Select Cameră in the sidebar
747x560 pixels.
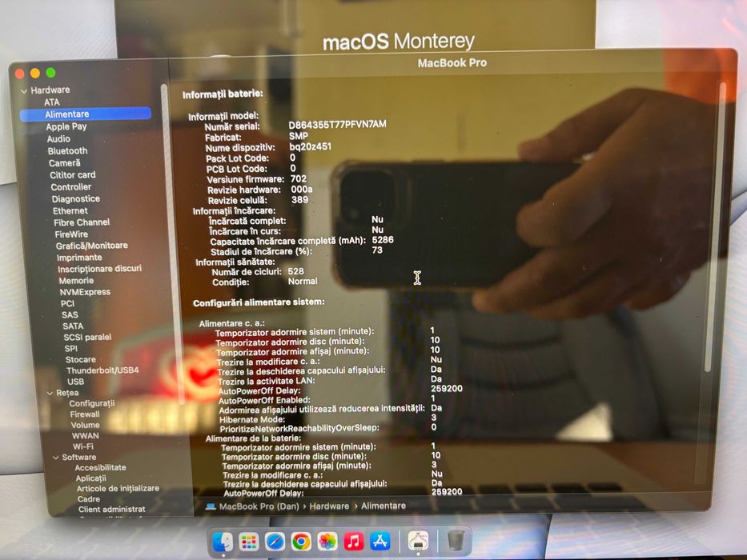coord(64,163)
